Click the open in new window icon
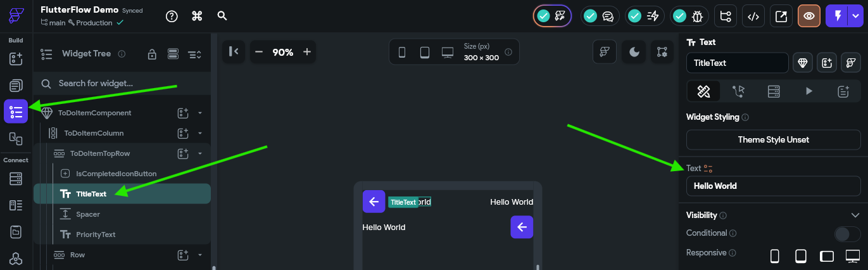Image resolution: width=868 pixels, height=270 pixels. coord(781,16)
